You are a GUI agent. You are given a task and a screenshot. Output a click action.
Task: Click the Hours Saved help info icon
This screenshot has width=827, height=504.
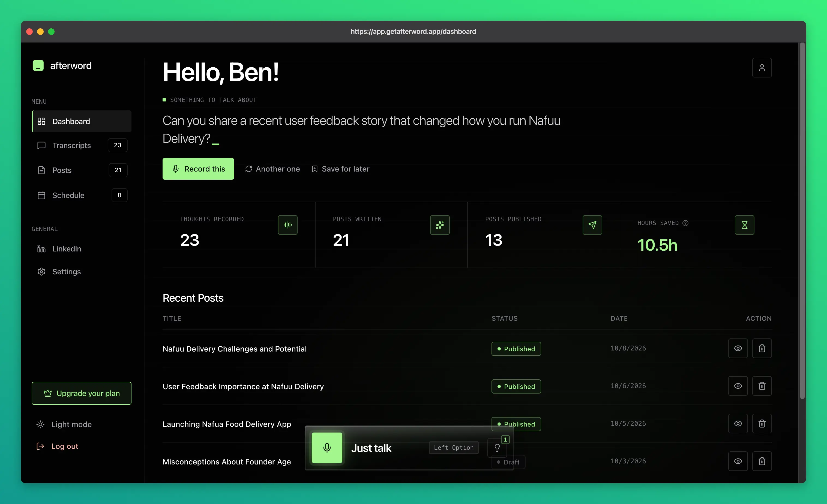(685, 223)
